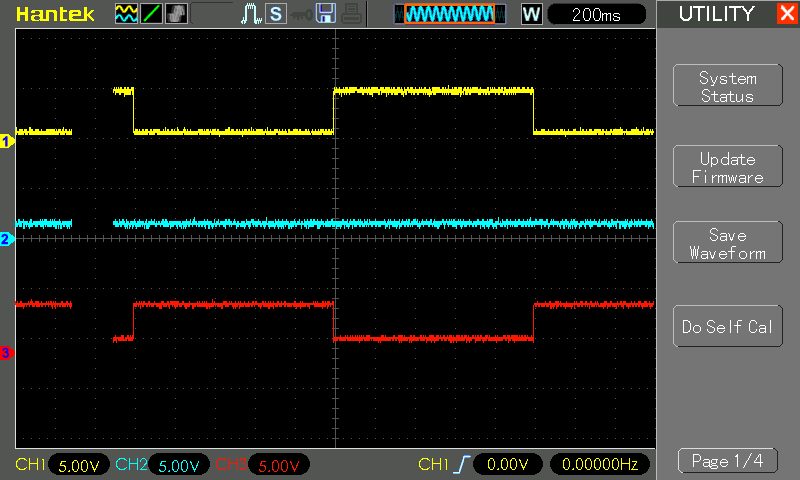Click the 'W' window timebase icon
Viewport: 800px width, 480px height.
point(531,14)
